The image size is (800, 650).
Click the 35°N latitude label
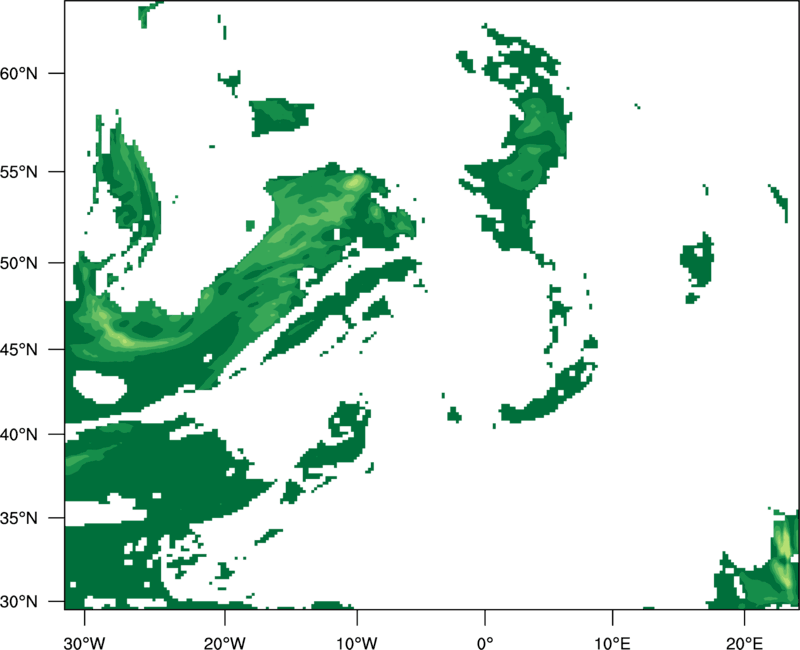coord(19,518)
